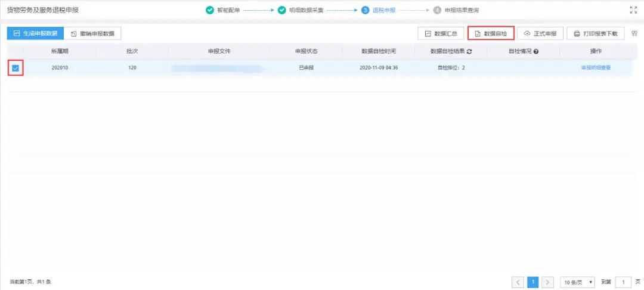The height and width of the screenshot is (290, 644).
Task: Select page 1 in pagination
Action: (532, 282)
